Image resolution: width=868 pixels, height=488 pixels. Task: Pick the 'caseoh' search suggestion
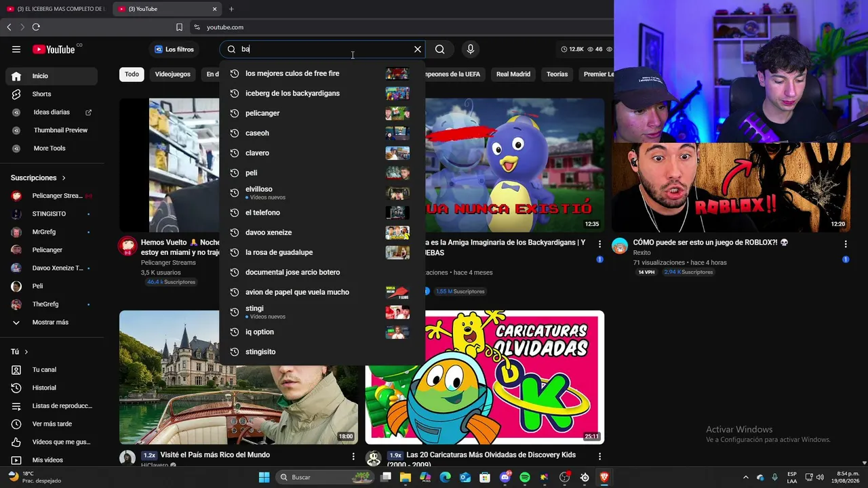click(322, 133)
